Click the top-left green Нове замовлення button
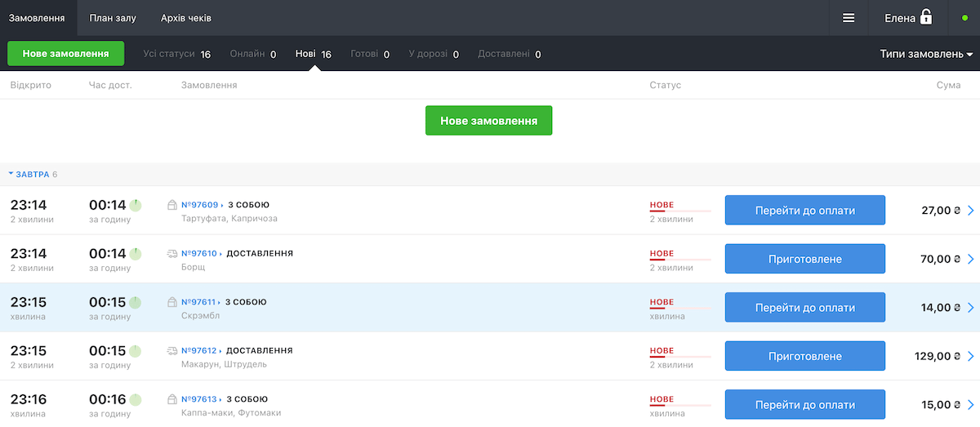The image size is (980, 427). point(65,54)
